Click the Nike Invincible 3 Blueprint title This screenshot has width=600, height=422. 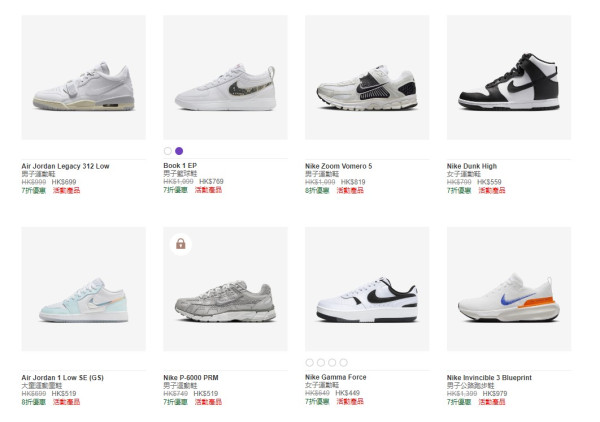(x=489, y=378)
